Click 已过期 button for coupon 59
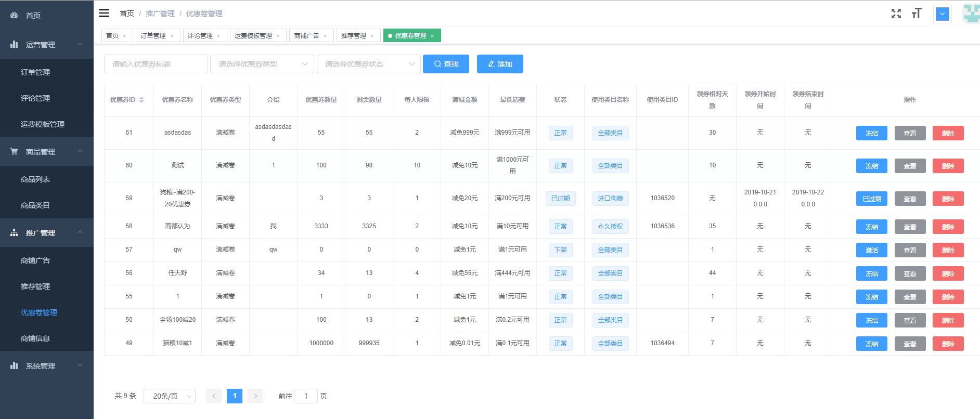The height and width of the screenshot is (419, 980). tap(872, 199)
